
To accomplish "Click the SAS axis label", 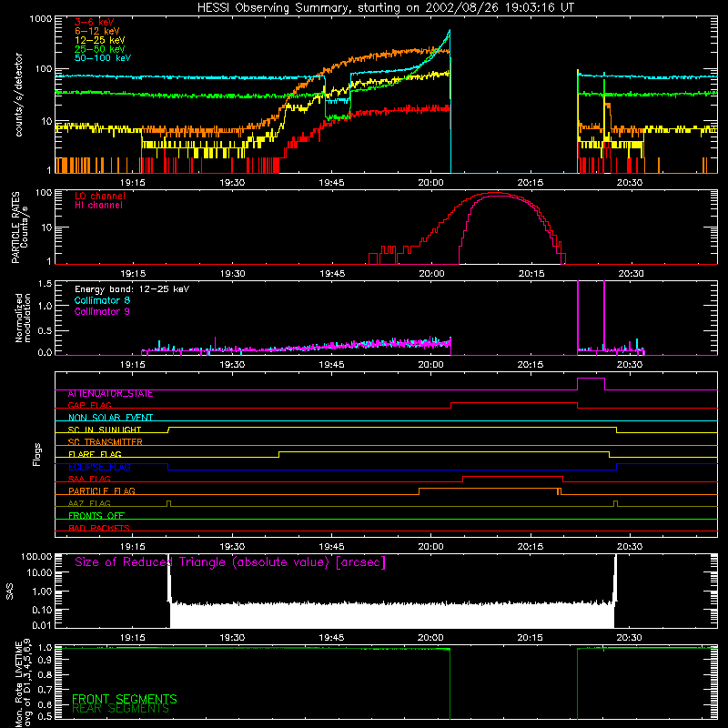I will (10, 591).
